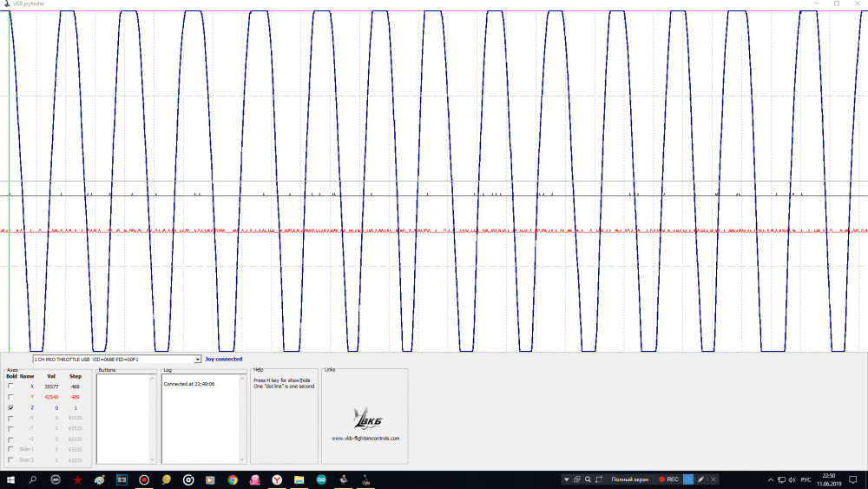The image size is (868, 489).
Task: Click the magnifier zoom icon on recorder
Action: coord(588,479)
